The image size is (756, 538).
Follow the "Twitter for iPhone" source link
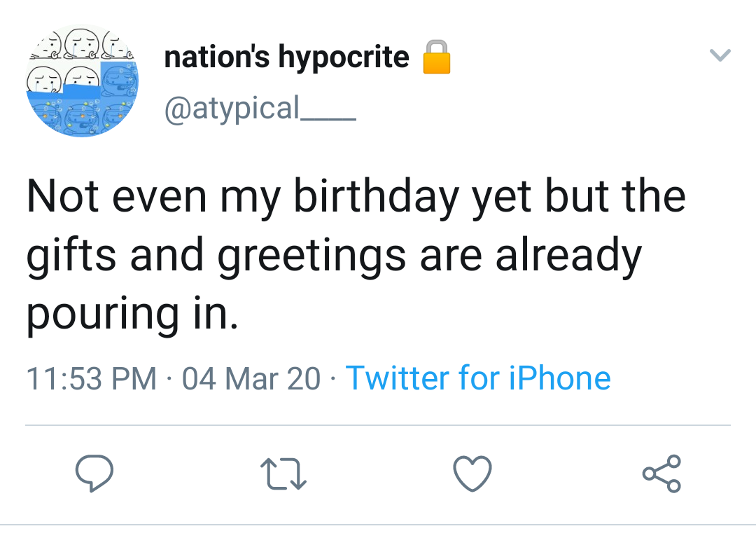point(478,378)
